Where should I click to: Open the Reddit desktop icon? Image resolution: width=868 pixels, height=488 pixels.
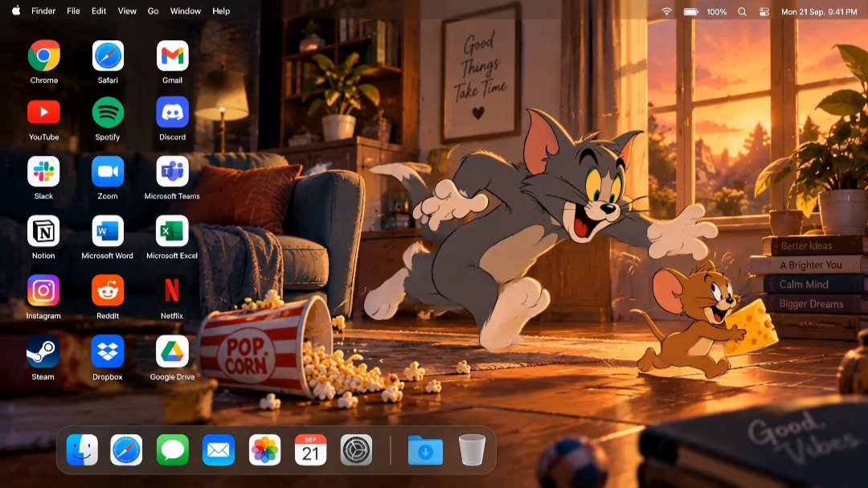108,291
